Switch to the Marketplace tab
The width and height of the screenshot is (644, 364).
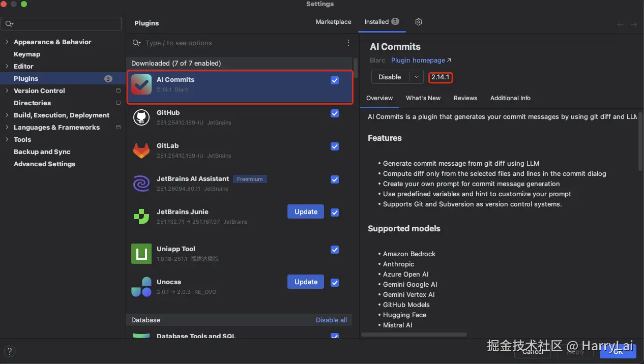coord(333,22)
